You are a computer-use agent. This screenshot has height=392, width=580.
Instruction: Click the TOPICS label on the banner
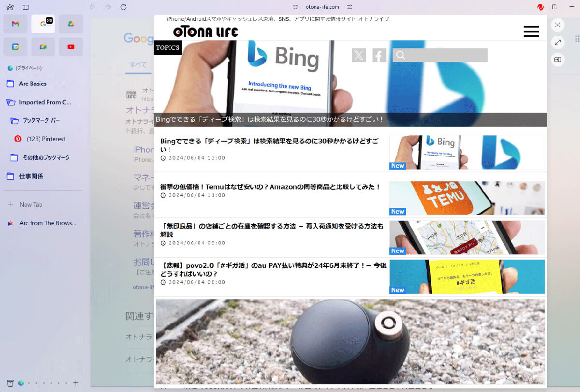click(x=168, y=47)
